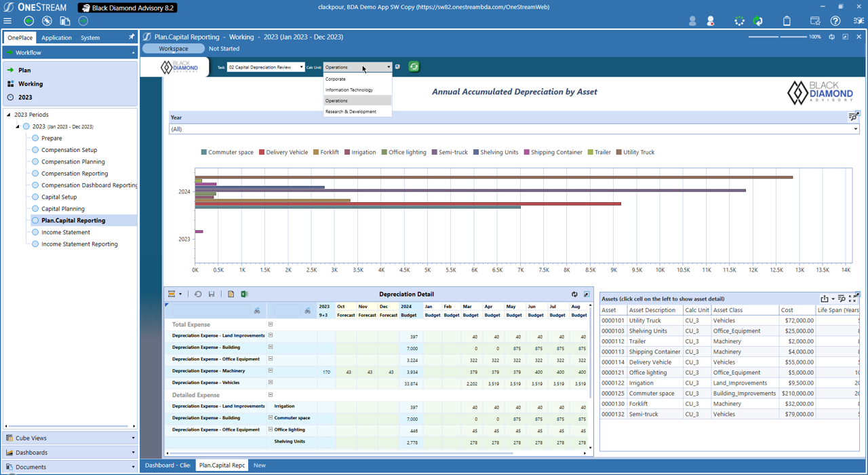Select Research & Development from the Calc Unit list
The height and width of the screenshot is (475, 868).
[x=357, y=111]
